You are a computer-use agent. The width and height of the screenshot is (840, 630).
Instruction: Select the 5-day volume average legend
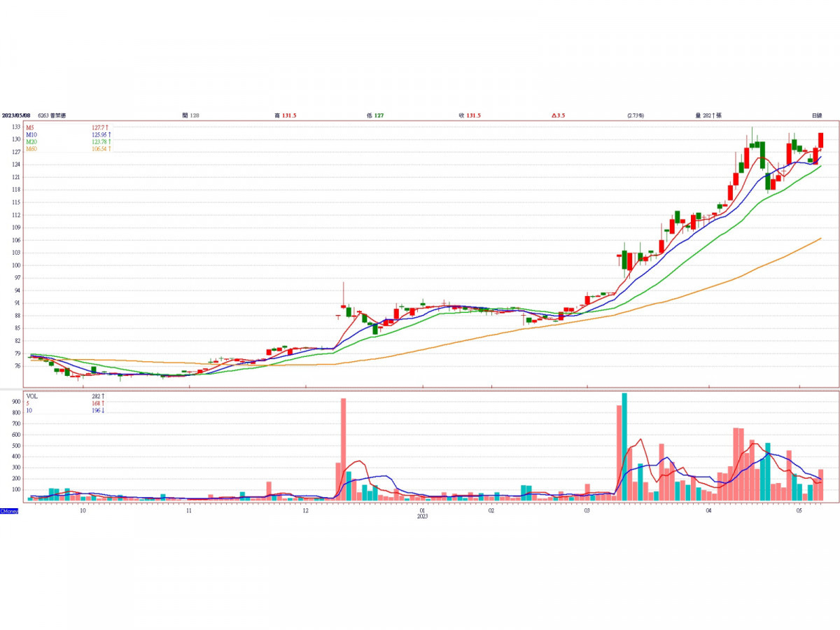tap(28, 403)
